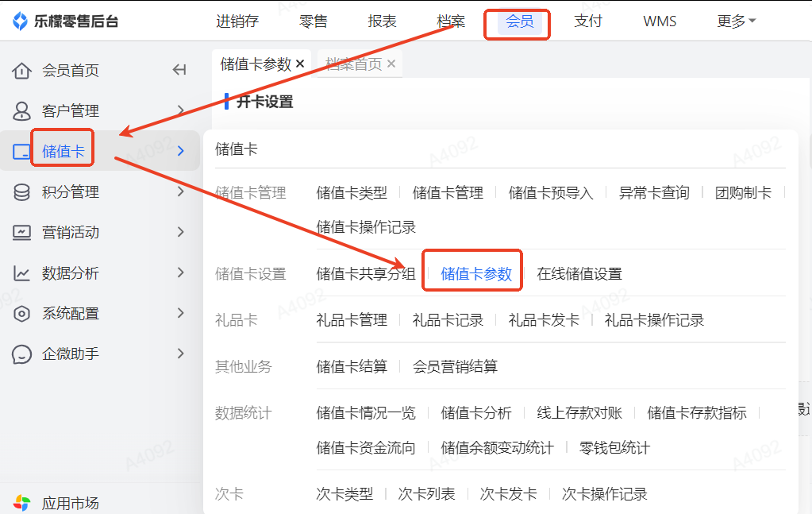Open 会员营销结算 link
The width and height of the screenshot is (812, 514).
point(455,367)
